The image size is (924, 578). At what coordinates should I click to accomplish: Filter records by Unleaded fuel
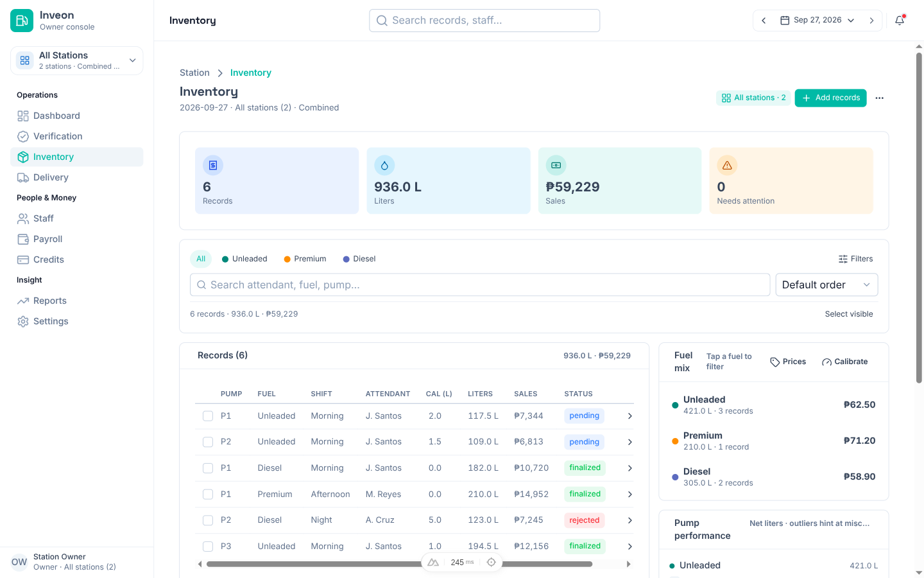pos(244,259)
